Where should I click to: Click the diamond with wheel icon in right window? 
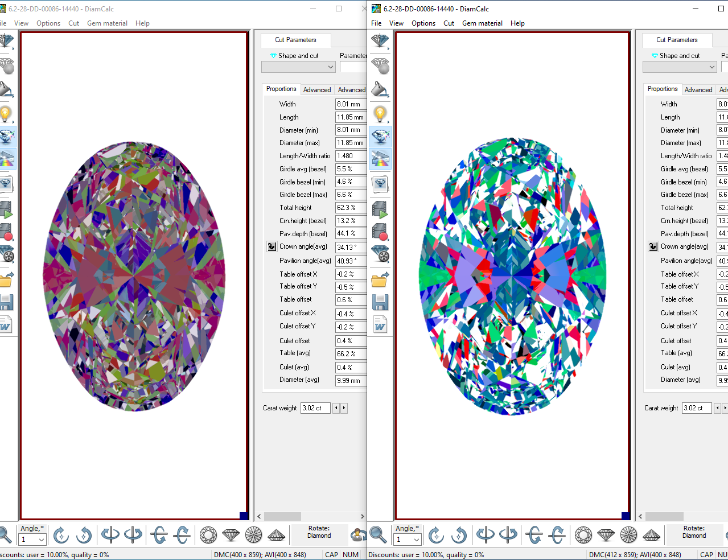click(380, 254)
